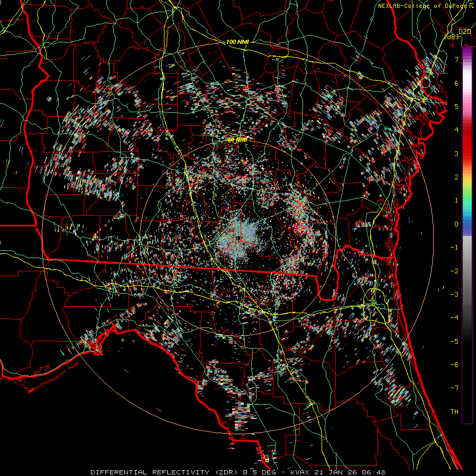Click the legend value -7
This screenshot has height=476, width=476.
tap(454, 388)
